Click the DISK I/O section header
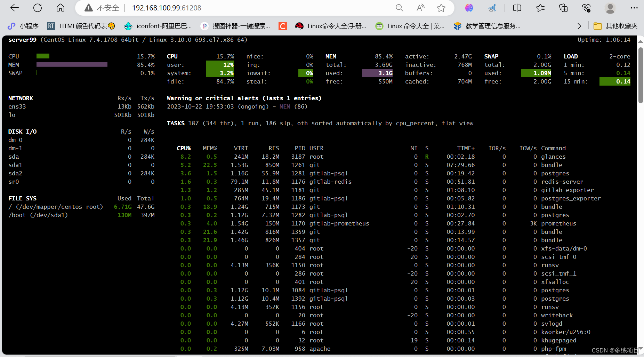Image resolution: width=644 pixels, height=357 pixels. [23, 132]
